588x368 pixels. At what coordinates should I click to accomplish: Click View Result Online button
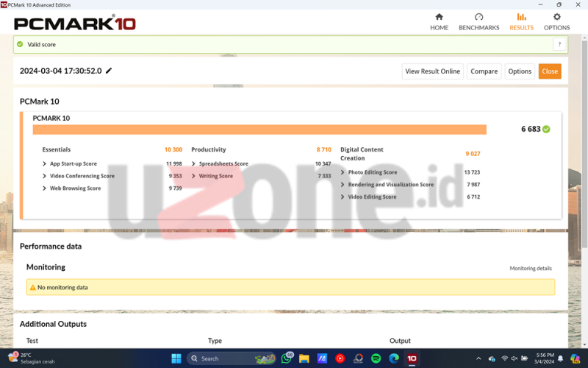(x=432, y=71)
